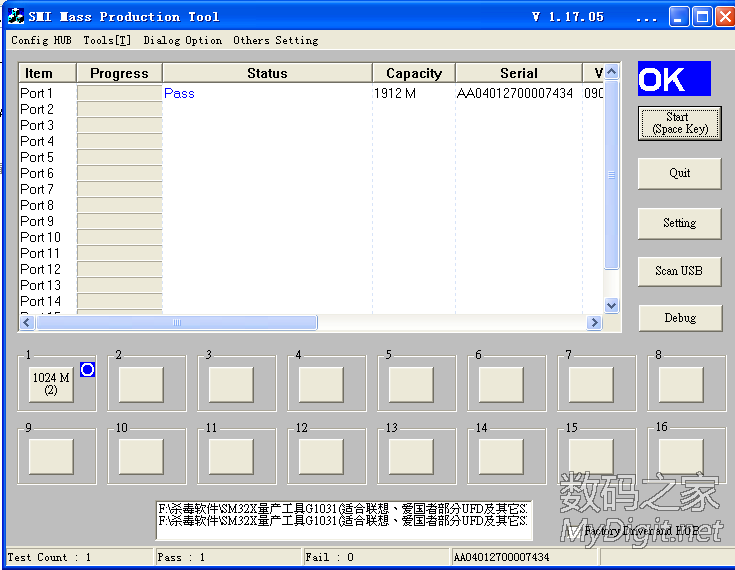Click the horizontal scrollbar left arrow
Viewport: 735px width, 570px height.
point(27,322)
